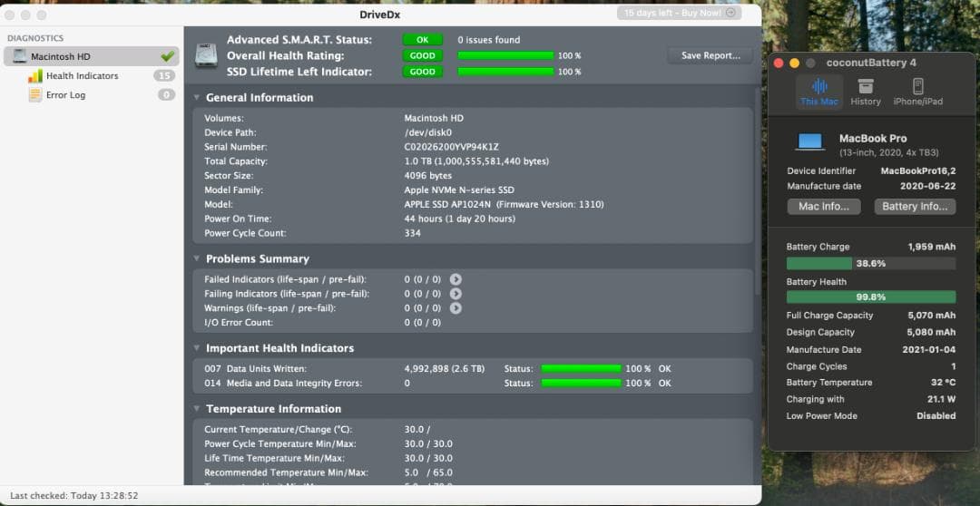This screenshot has height=506, width=980.
Task: Click the device path /dev/disk0 value
Action: 428,132
